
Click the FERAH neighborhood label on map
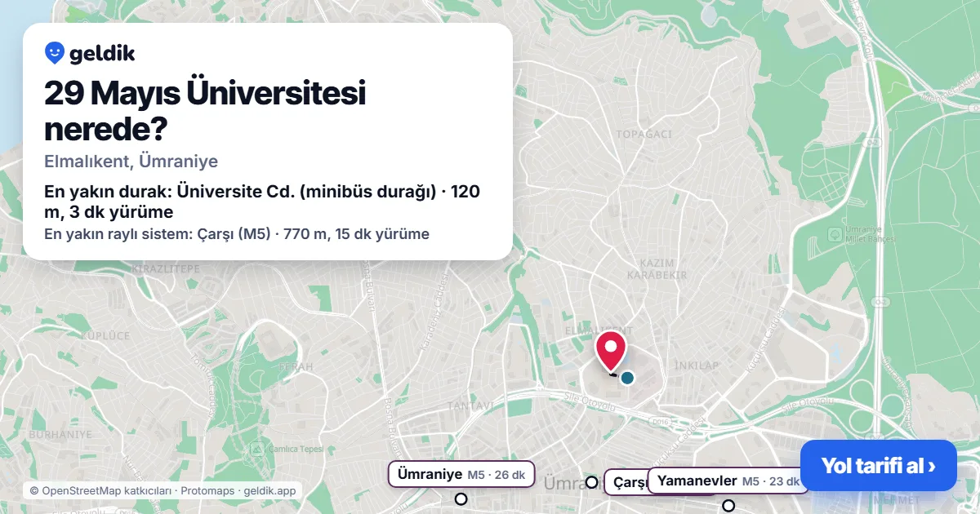[296, 367]
